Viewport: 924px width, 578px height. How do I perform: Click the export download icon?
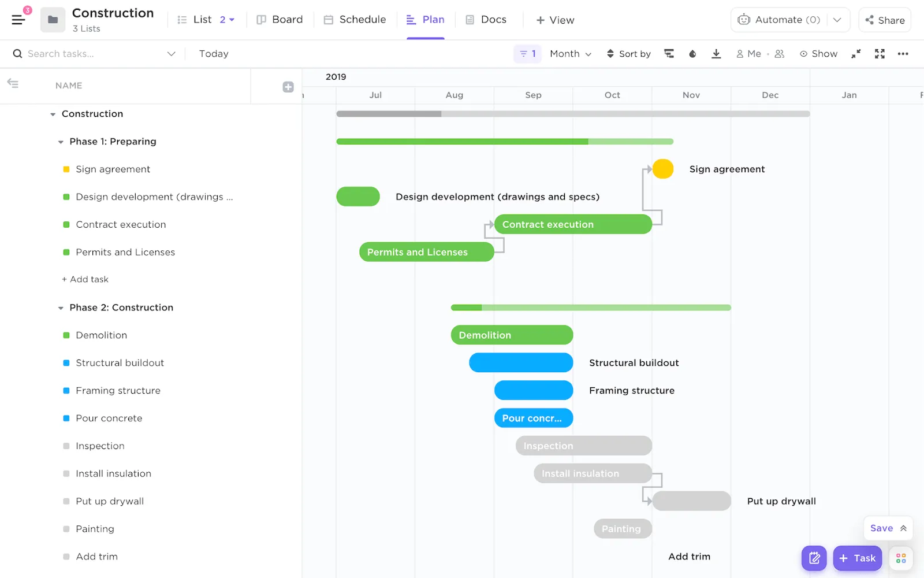tap(716, 54)
